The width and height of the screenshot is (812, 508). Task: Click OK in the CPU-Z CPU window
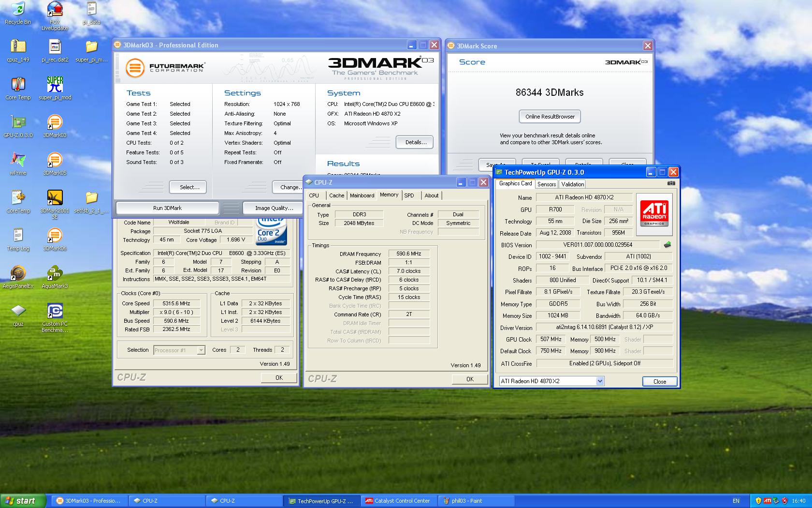(279, 378)
